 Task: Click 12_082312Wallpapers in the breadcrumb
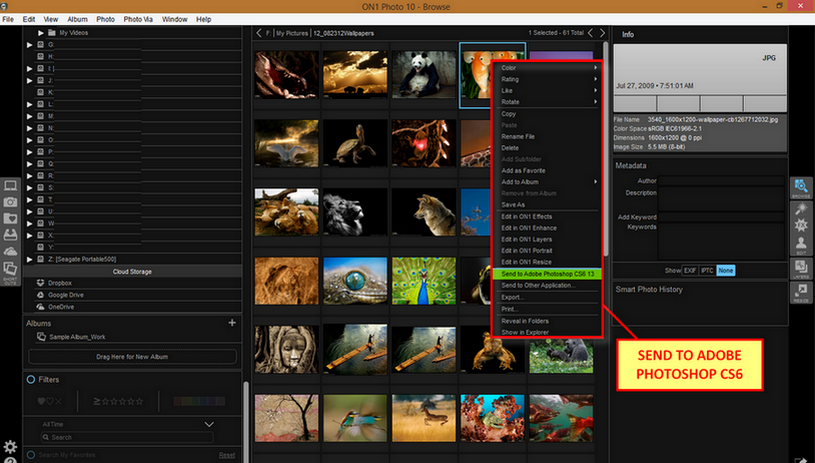[x=344, y=33]
